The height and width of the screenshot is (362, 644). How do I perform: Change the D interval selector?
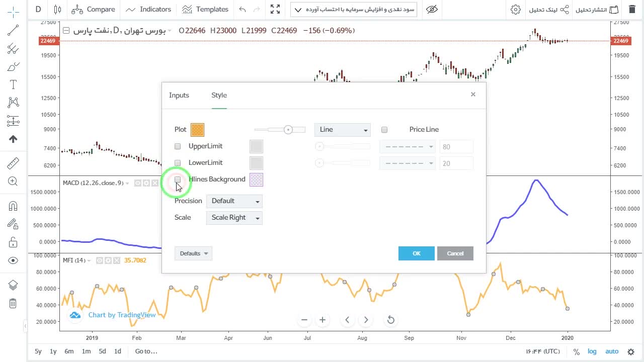click(38, 10)
